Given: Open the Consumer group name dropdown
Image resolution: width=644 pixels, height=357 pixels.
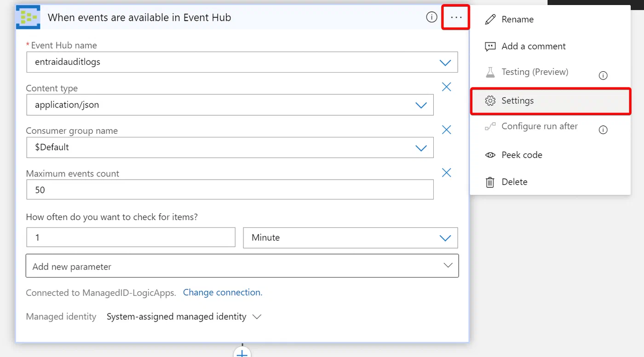Looking at the screenshot, I should click(421, 148).
